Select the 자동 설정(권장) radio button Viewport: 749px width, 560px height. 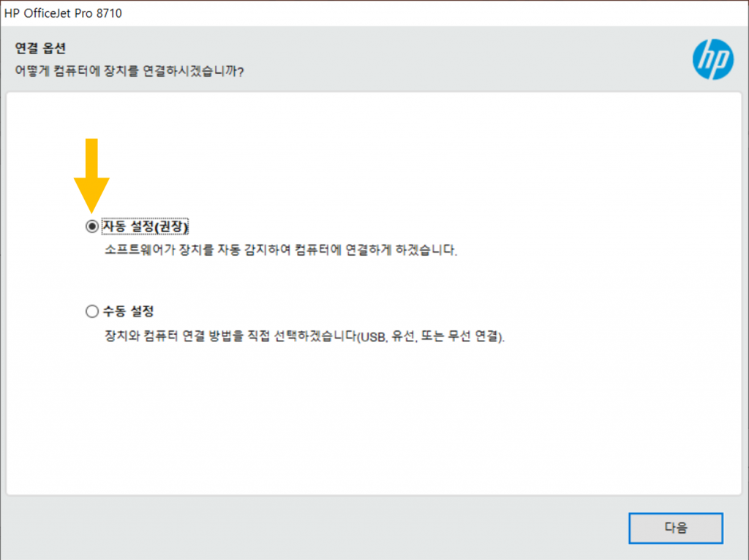[x=91, y=227]
